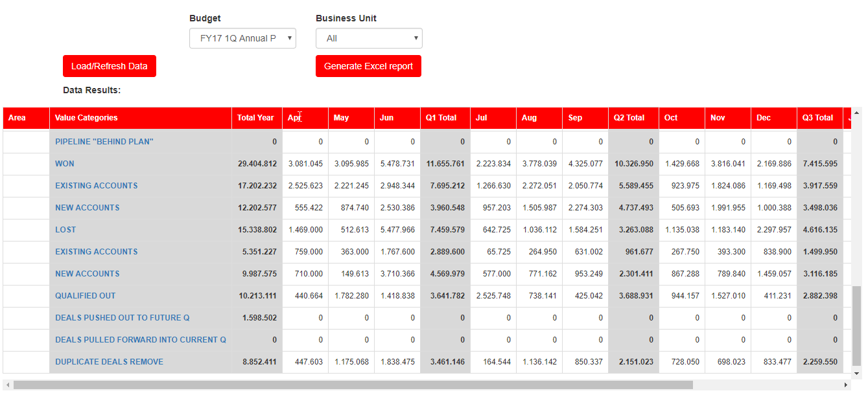Click the Load/Refresh Data button
This screenshot has height=393, width=868.
[x=110, y=66]
